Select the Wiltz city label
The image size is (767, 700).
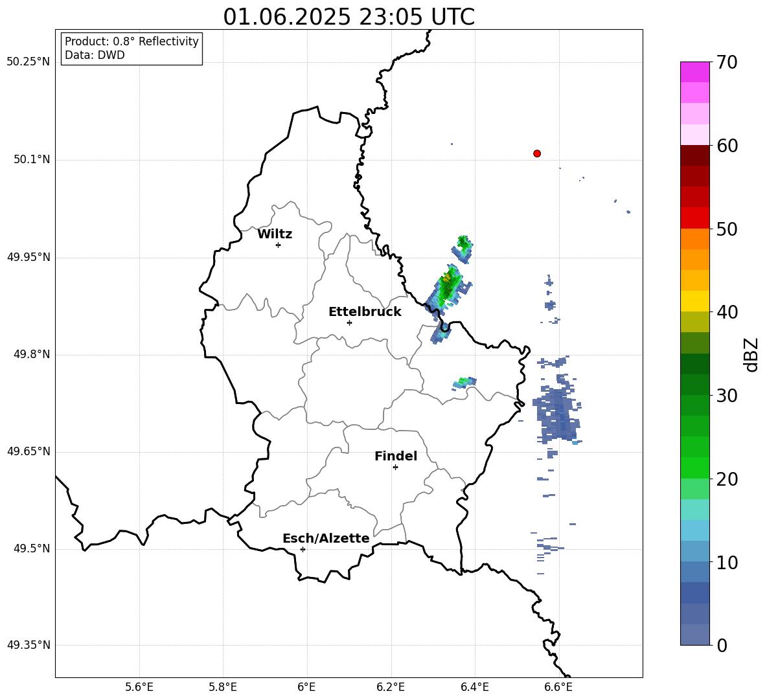(x=275, y=234)
